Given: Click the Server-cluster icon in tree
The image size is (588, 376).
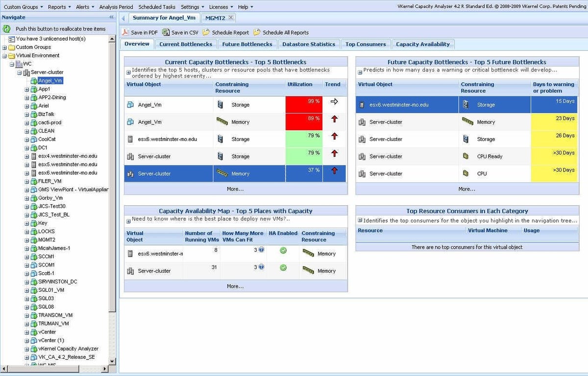Looking at the screenshot, I should coord(26,72).
